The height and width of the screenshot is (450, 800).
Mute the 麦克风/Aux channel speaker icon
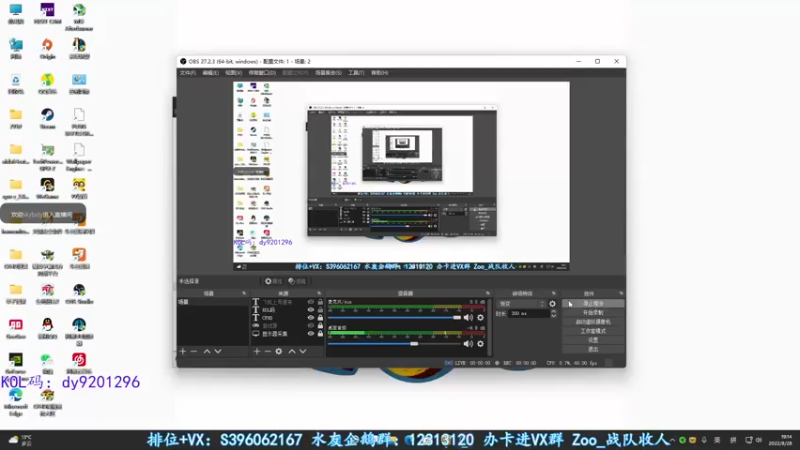click(468, 317)
